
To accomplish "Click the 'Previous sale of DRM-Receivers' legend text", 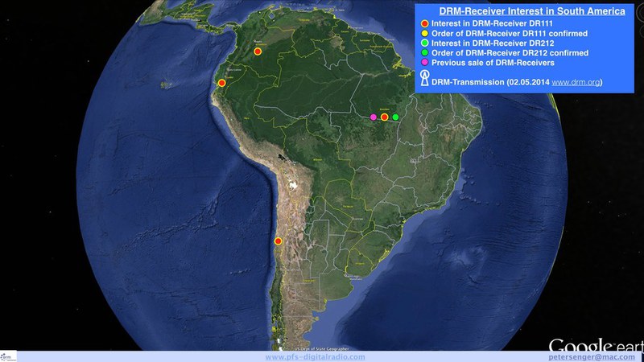I will (493, 62).
